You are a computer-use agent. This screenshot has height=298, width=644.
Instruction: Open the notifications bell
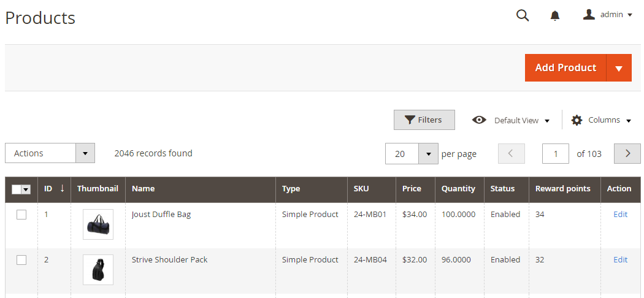(x=555, y=15)
